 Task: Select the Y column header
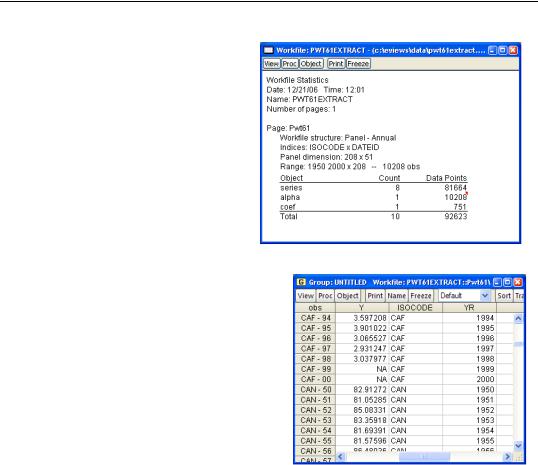tap(362, 308)
